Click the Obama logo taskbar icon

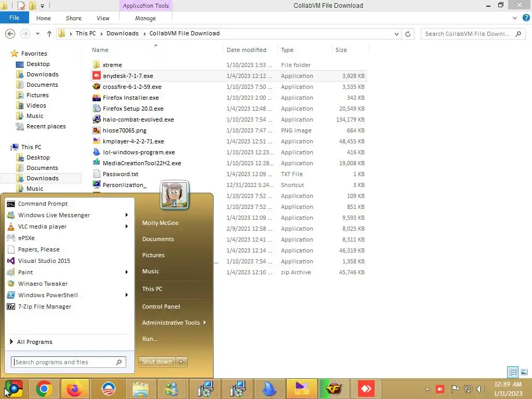coord(108,389)
